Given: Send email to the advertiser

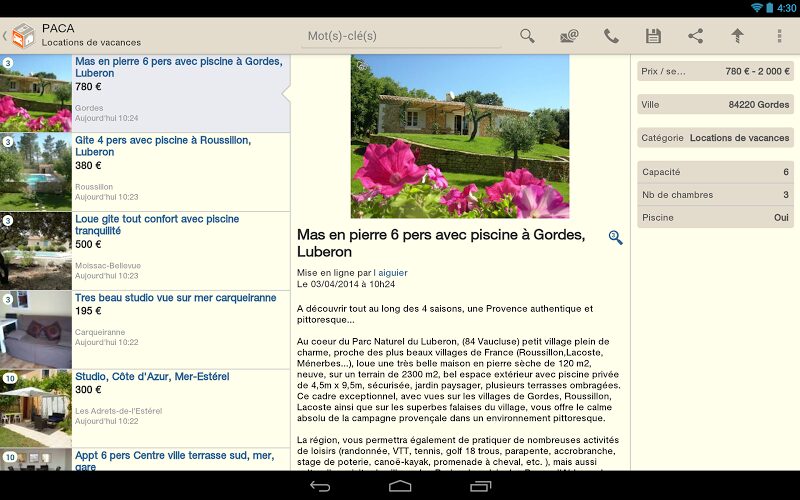Looking at the screenshot, I should pos(569,36).
